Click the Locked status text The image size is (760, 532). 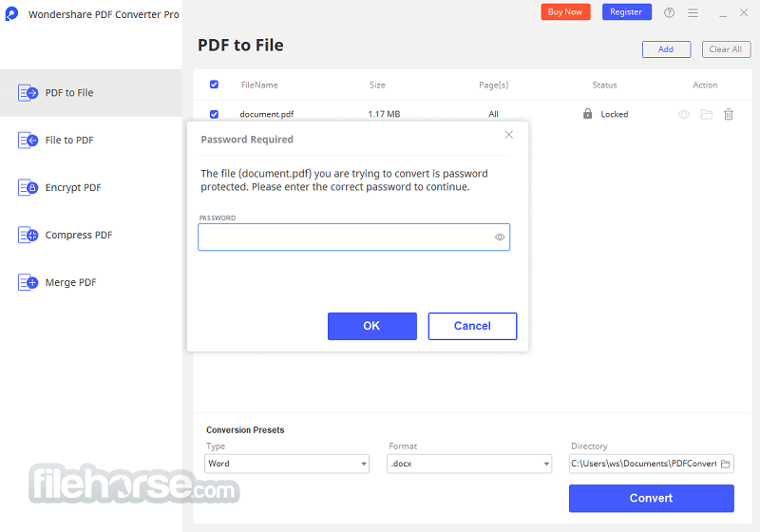coord(614,114)
